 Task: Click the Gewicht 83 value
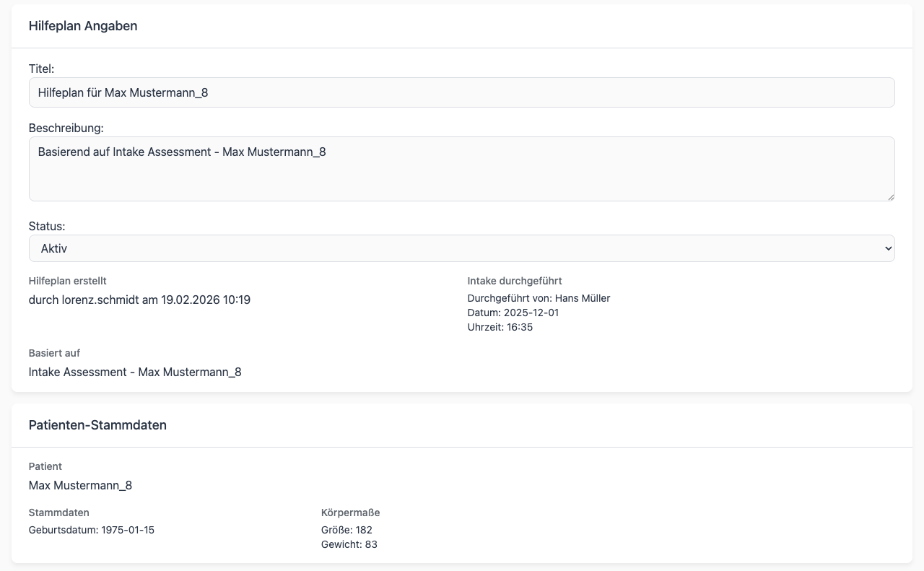pyautogui.click(x=349, y=544)
